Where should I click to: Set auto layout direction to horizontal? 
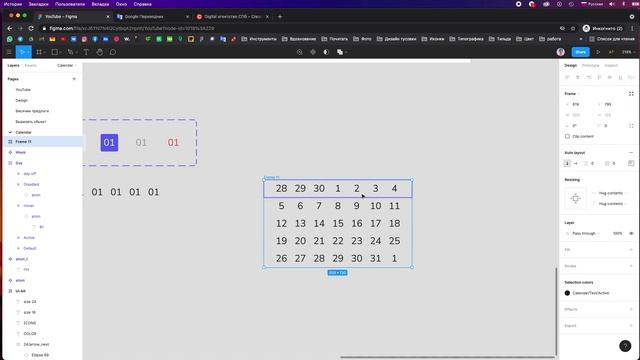[x=576, y=163]
